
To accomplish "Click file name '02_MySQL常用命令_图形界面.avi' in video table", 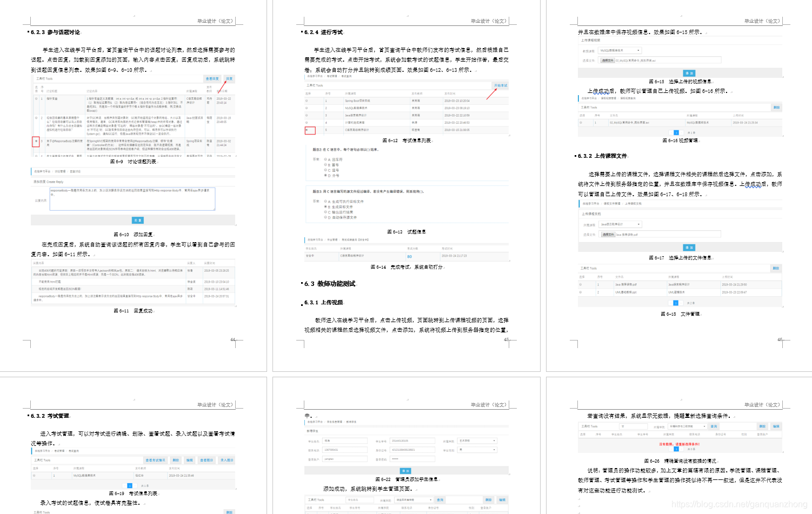I will (x=630, y=123).
